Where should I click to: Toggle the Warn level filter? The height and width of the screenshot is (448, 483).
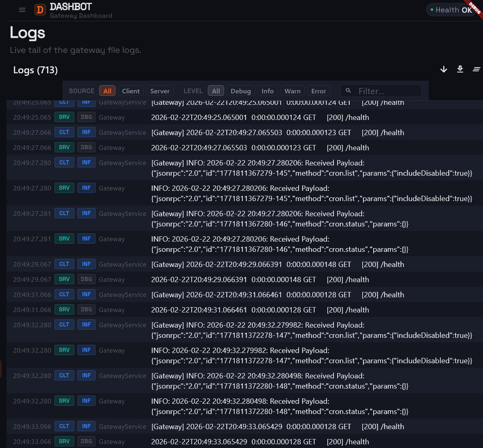pyautogui.click(x=292, y=91)
